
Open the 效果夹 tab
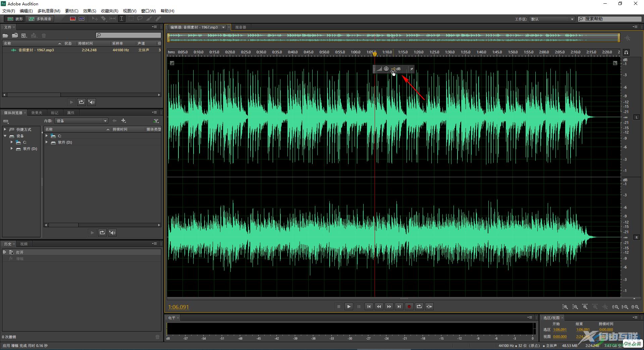click(37, 113)
